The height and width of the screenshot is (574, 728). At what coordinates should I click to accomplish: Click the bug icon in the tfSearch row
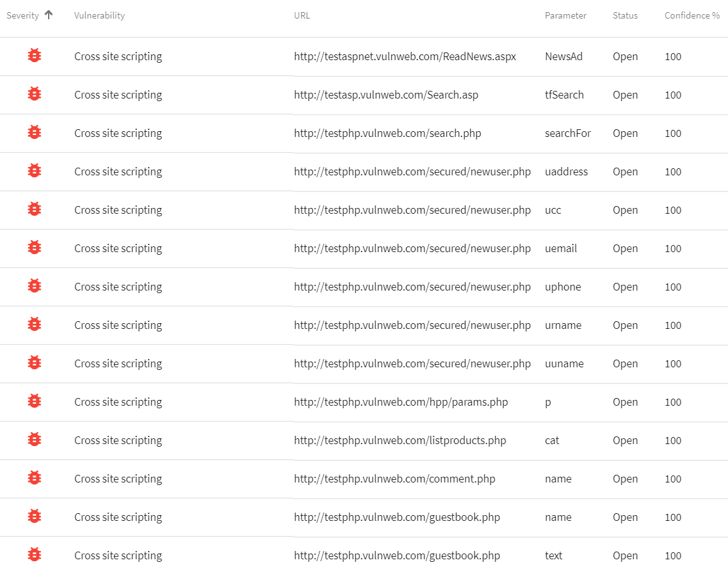[35, 95]
